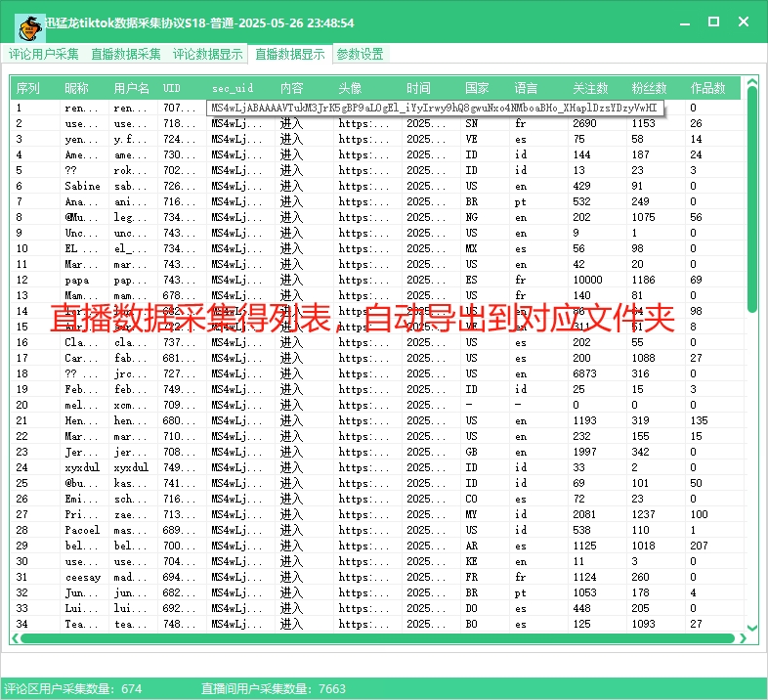The image size is (768, 700).
Task: Click the vertical scrollbar down arrow
Action: (752, 628)
